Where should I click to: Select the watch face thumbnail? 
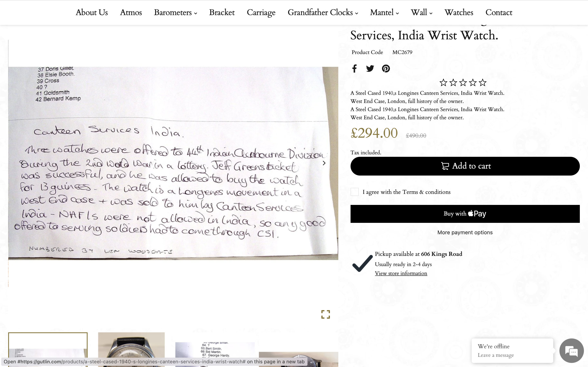[131, 349]
